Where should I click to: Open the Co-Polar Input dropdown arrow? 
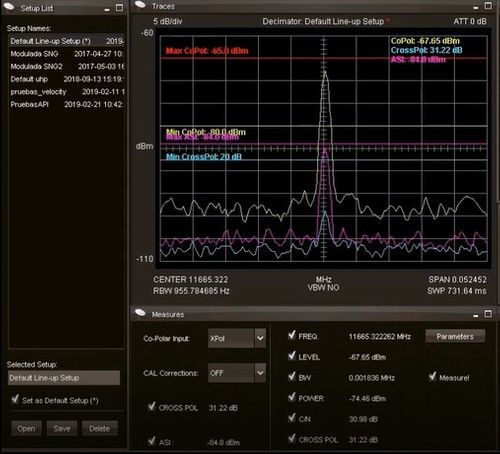click(260, 338)
